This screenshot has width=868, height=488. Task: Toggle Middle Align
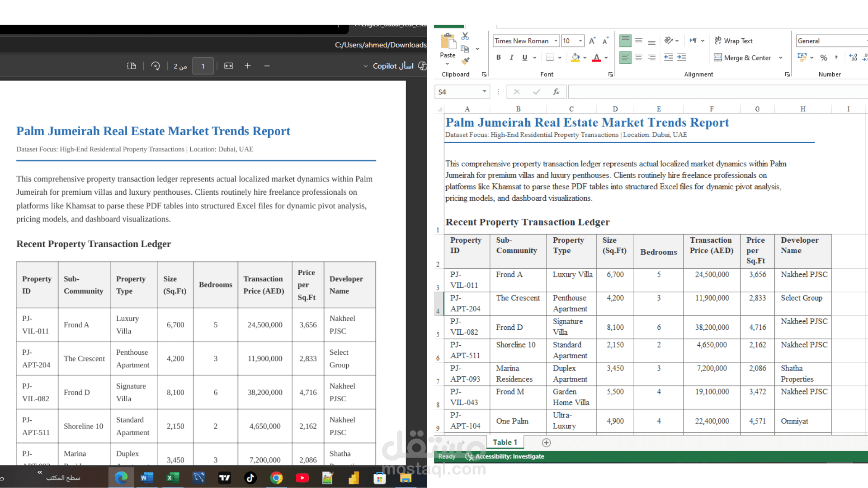(638, 41)
